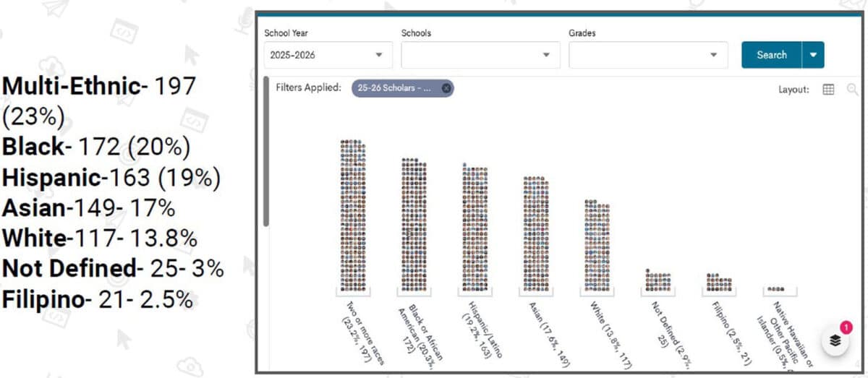Expand the Search button options arrow
The width and height of the screenshot is (868, 378).
pos(814,55)
